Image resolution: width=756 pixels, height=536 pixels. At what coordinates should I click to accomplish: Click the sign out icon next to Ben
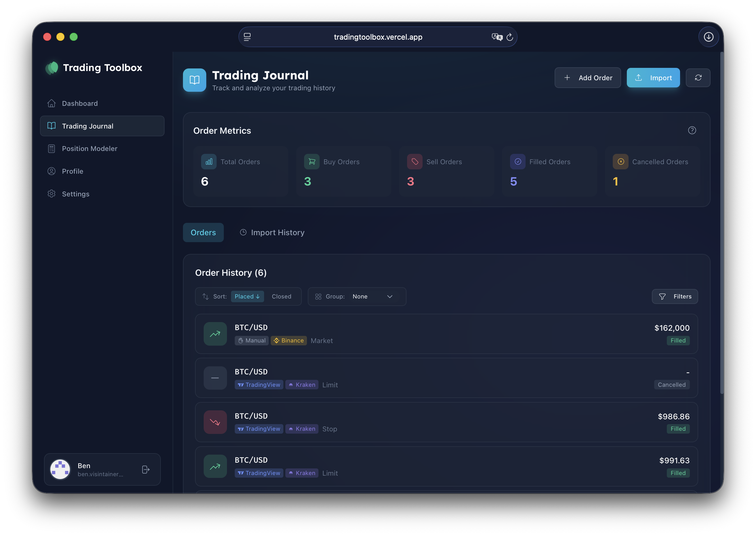(x=145, y=469)
